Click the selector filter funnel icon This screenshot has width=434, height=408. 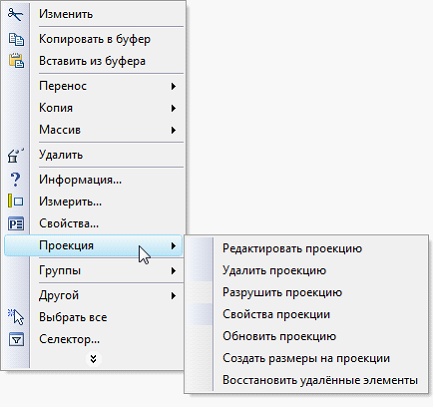(16, 339)
